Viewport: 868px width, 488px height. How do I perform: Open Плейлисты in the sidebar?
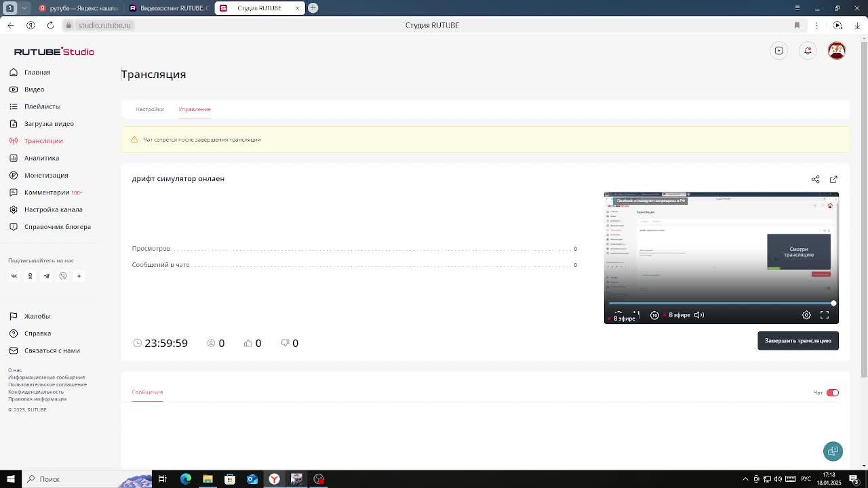tap(42, 106)
